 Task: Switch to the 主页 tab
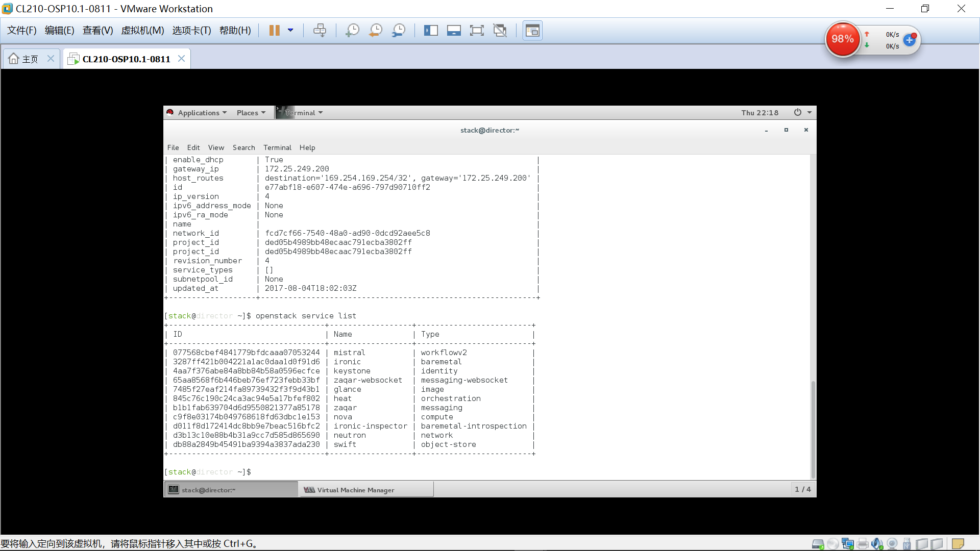click(28, 58)
